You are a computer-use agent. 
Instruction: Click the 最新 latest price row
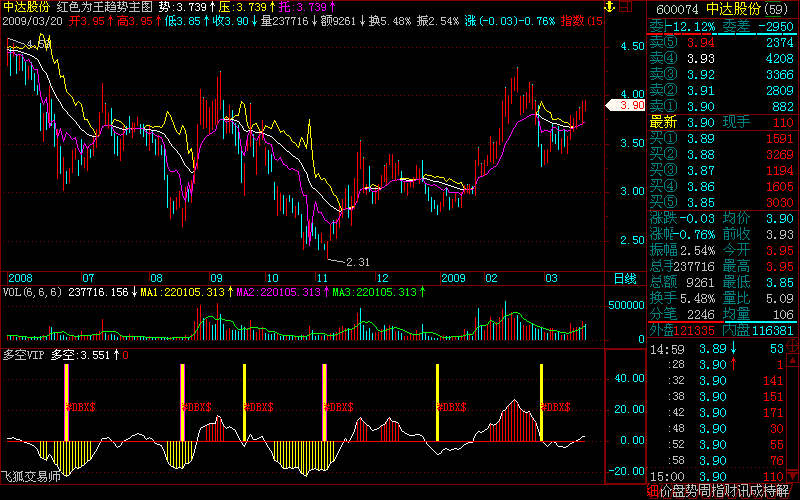coord(722,122)
